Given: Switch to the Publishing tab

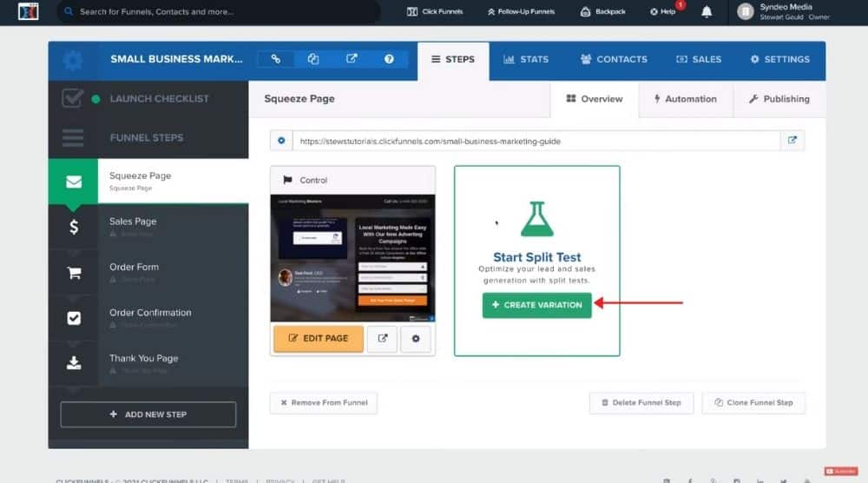Looking at the screenshot, I should pyautogui.click(x=779, y=99).
